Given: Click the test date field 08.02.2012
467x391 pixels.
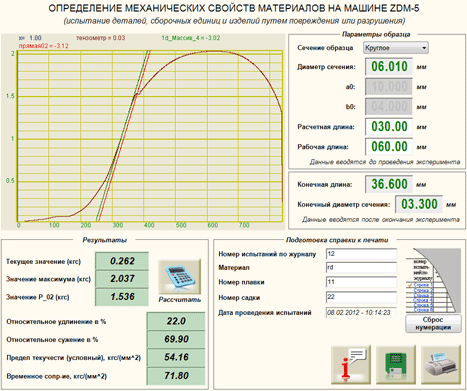Looking at the screenshot, I should (361, 312).
